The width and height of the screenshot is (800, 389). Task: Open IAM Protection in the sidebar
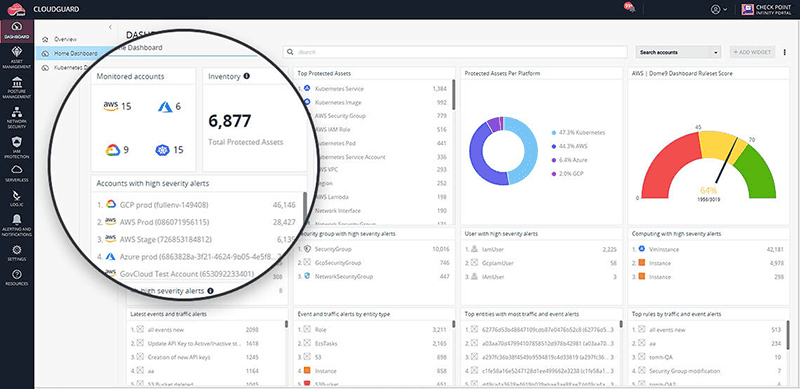click(x=17, y=148)
